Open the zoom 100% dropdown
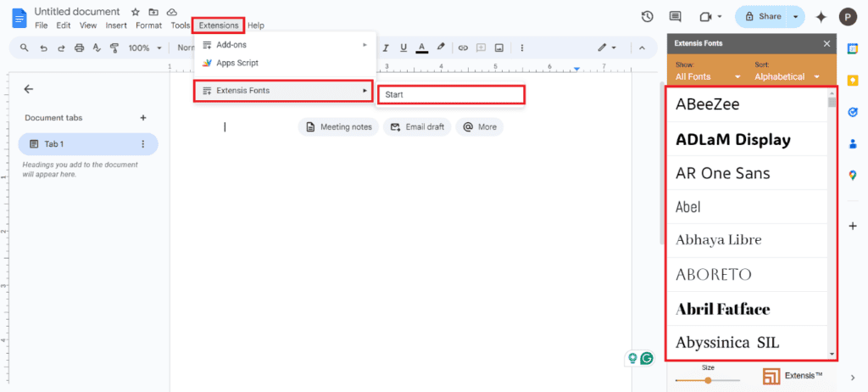This screenshot has height=392, width=868. 145,48
